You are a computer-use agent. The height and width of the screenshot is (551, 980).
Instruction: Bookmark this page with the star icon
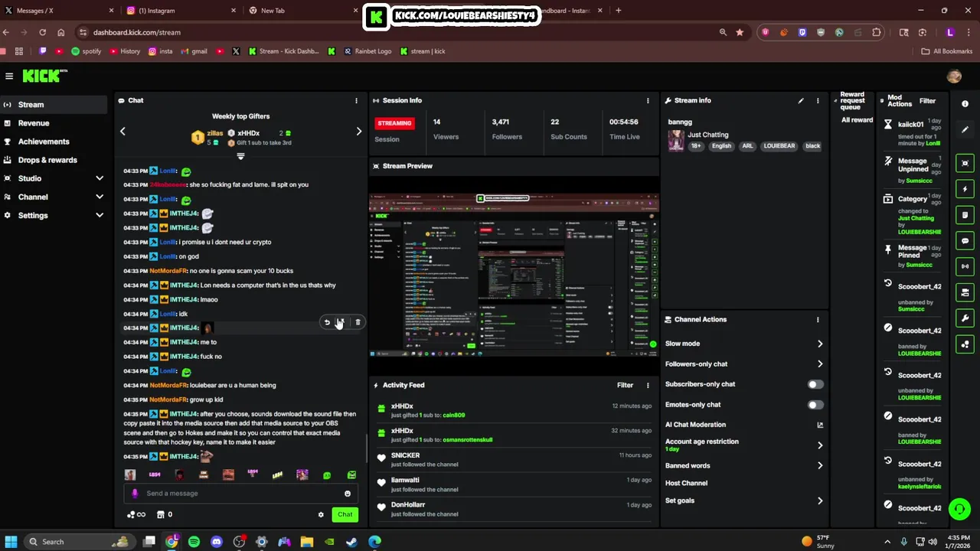pyautogui.click(x=740, y=32)
